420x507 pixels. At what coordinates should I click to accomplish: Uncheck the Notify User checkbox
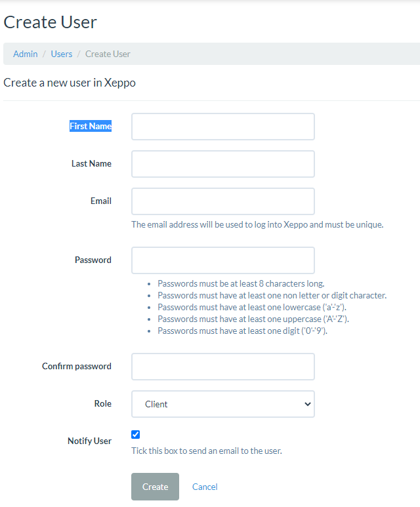pos(136,434)
